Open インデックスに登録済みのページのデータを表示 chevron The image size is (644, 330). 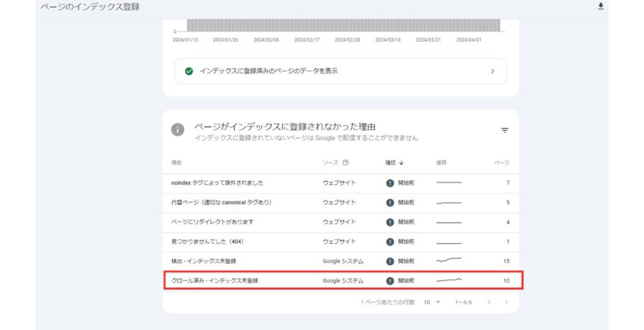pos(492,71)
